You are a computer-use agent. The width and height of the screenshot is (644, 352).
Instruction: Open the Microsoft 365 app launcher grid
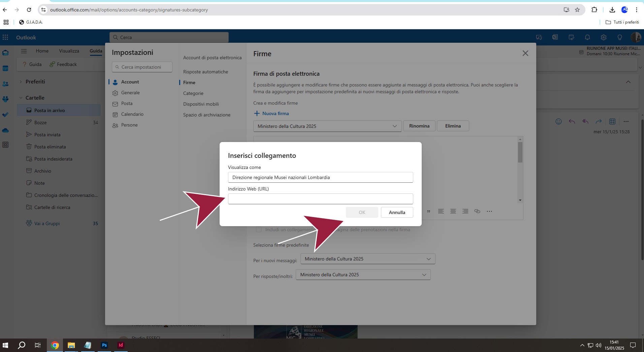5,37
